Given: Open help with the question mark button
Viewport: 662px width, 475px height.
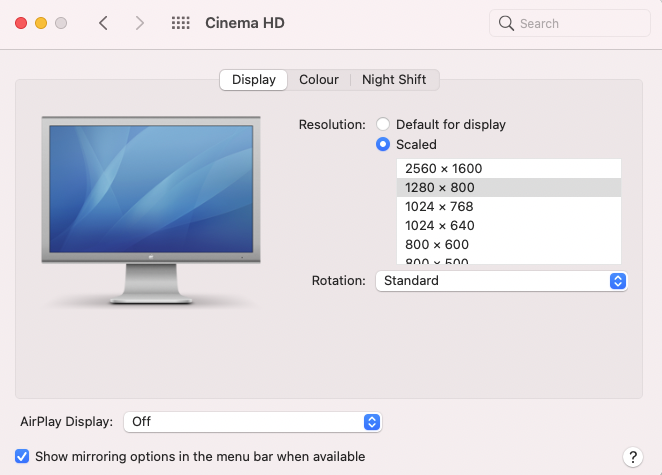Looking at the screenshot, I should [x=632, y=456].
